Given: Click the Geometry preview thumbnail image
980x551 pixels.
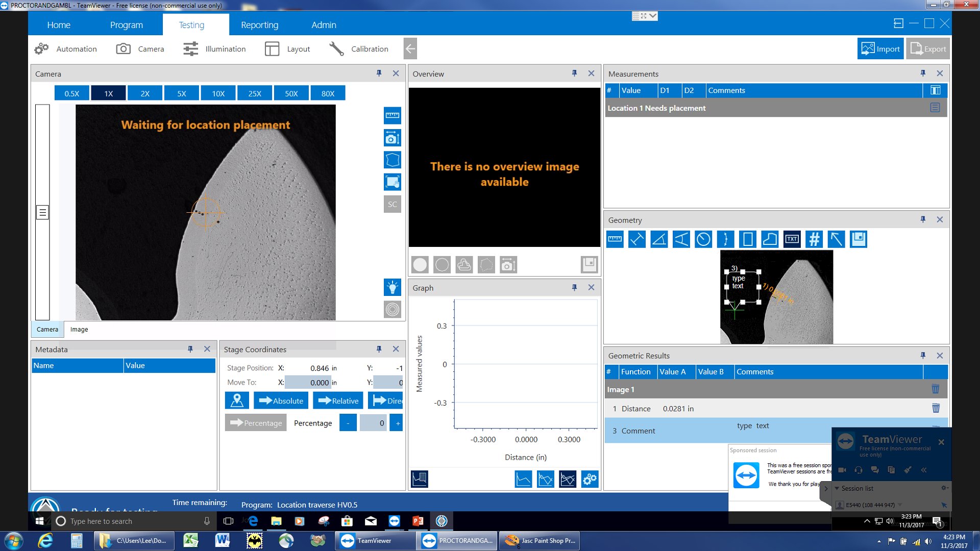Looking at the screenshot, I should pyautogui.click(x=776, y=297).
